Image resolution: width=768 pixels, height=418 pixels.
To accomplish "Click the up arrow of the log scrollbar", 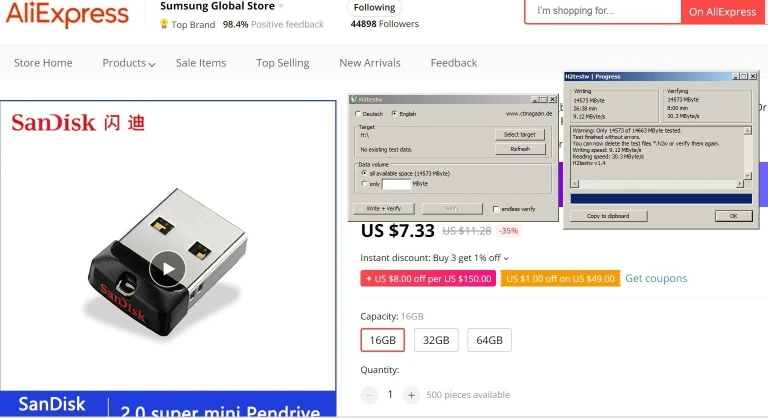I will point(747,131).
